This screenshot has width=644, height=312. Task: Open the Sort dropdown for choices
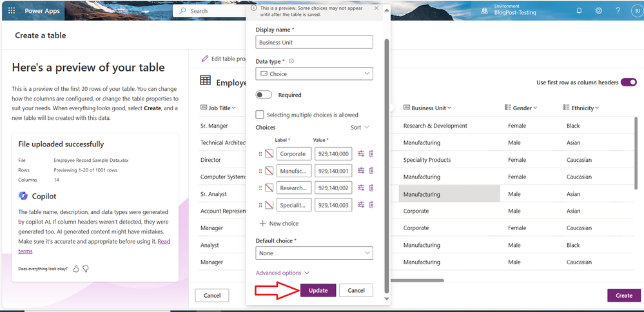[360, 127]
